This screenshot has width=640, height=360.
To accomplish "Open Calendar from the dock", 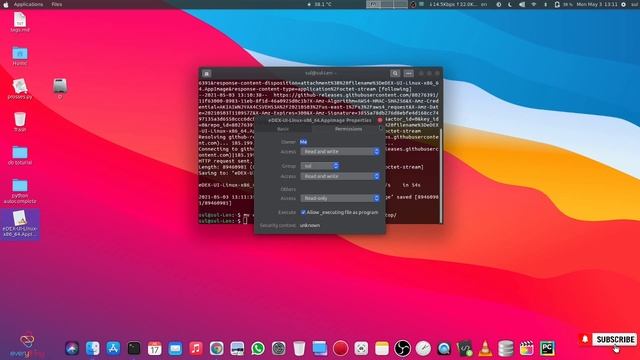I will (155, 348).
